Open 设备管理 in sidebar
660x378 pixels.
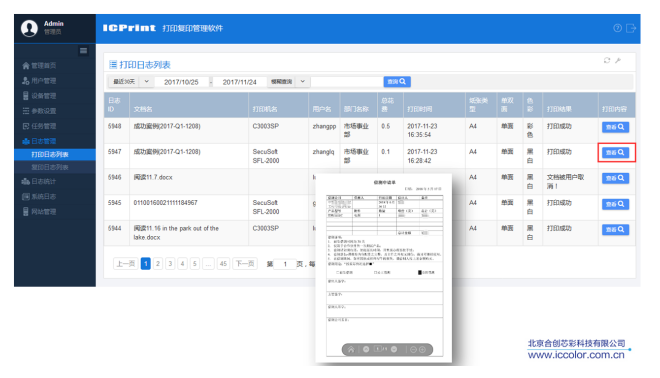tap(39, 96)
